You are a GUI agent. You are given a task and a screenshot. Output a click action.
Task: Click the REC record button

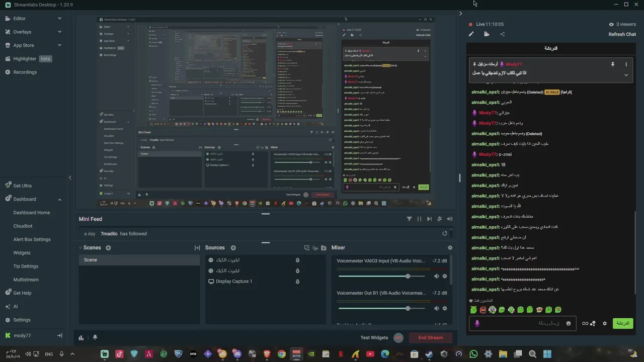click(398, 337)
